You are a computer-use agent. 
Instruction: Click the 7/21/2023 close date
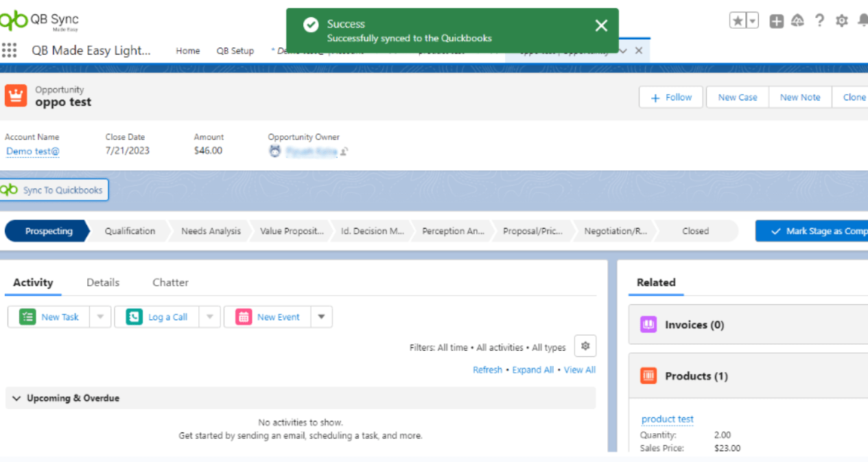tap(128, 151)
